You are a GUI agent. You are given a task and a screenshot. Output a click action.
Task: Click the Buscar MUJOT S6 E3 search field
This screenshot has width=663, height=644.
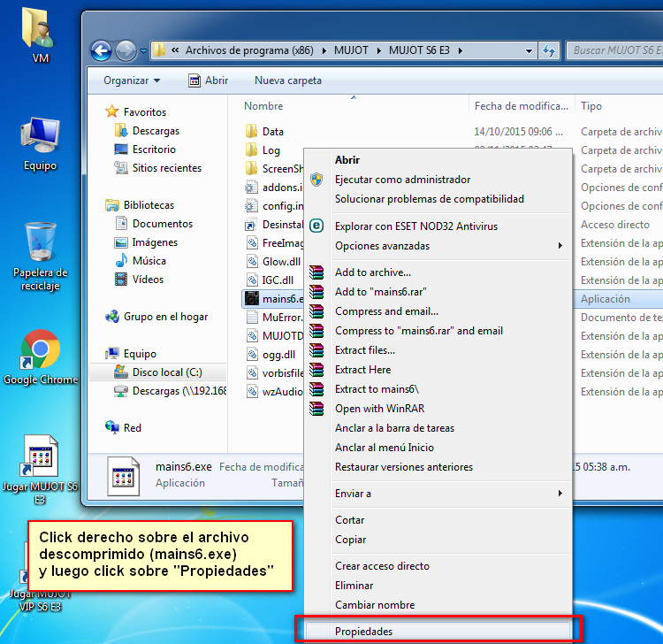pos(613,50)
